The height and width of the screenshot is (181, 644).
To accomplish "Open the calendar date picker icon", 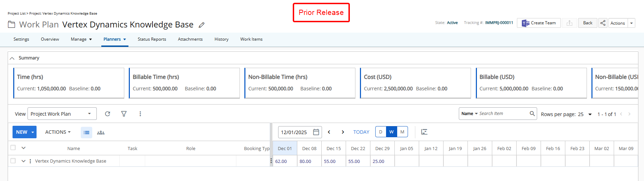I will (x=316, y=132).
